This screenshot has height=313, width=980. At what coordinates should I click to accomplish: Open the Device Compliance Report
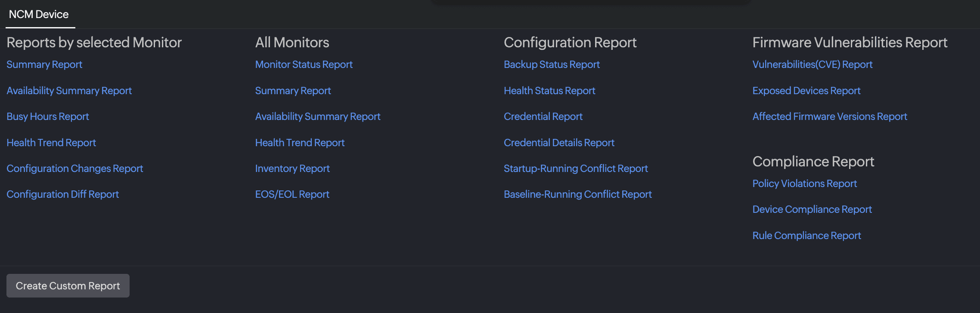[x=812, y=209]
